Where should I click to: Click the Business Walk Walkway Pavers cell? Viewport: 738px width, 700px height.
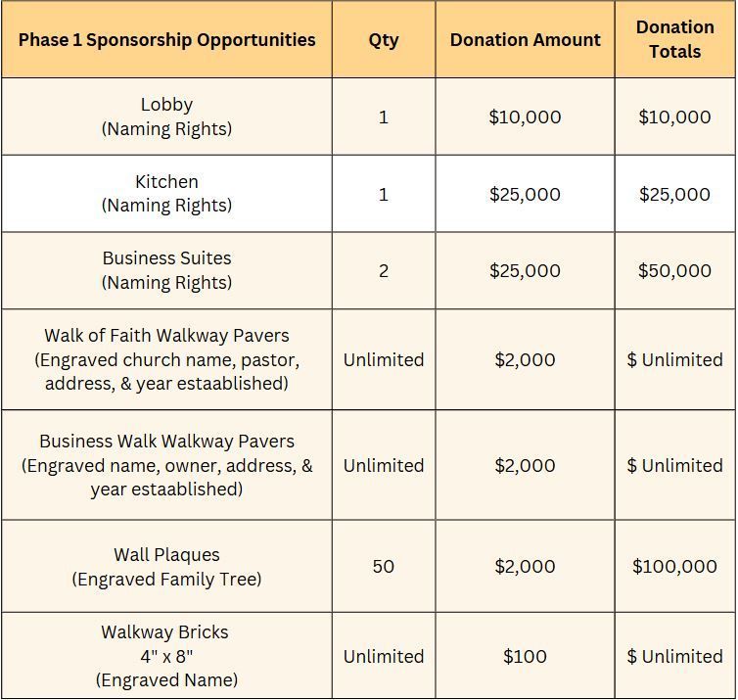pyautogui.click(x=166, y=465)
